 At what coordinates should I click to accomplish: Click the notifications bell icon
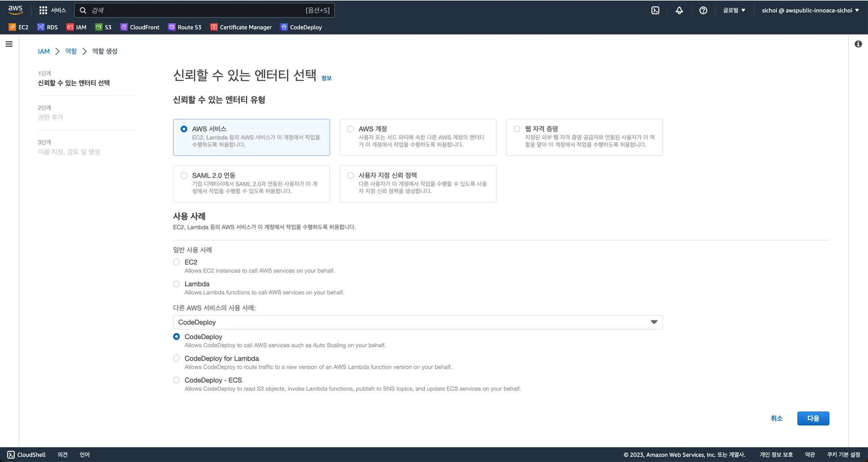click(x=679, y=10)
